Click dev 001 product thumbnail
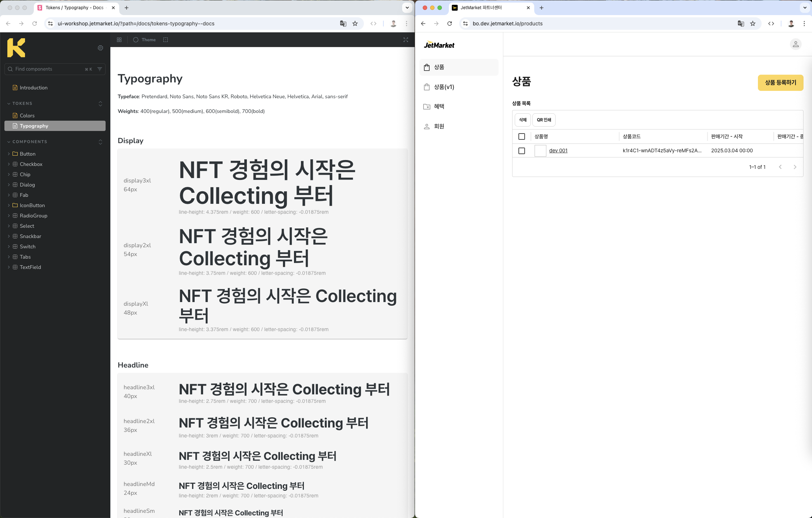Screen dimensions: 812x518 tap(540, 151)
